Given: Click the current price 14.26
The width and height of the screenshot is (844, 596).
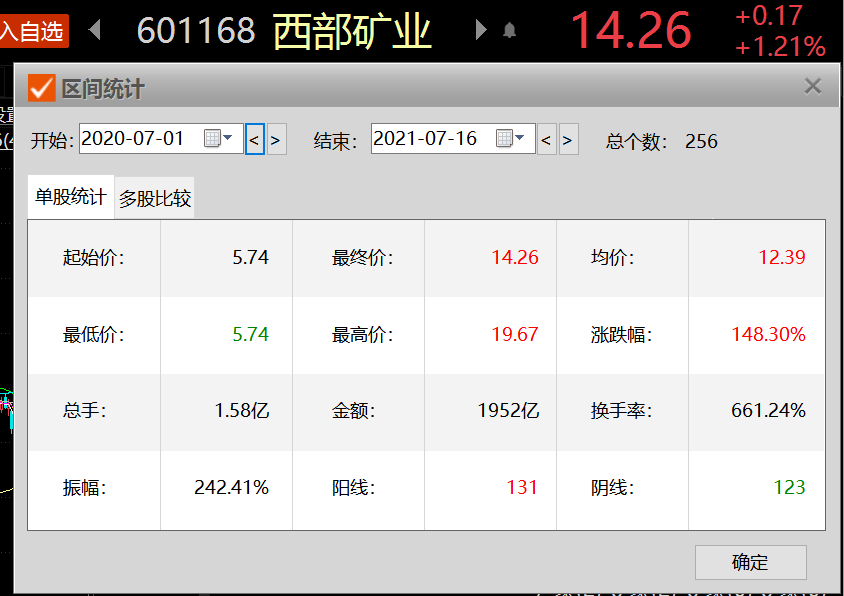Looking at the screenshot, I should tap(630, 30).
